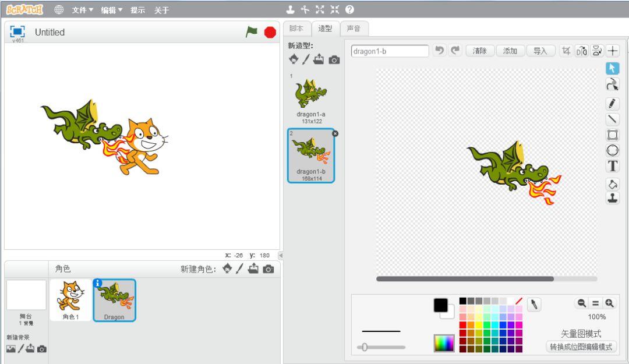Choose a new sprite from the library
The height and width of the screenshot is (364, 629).
point(228,268)
